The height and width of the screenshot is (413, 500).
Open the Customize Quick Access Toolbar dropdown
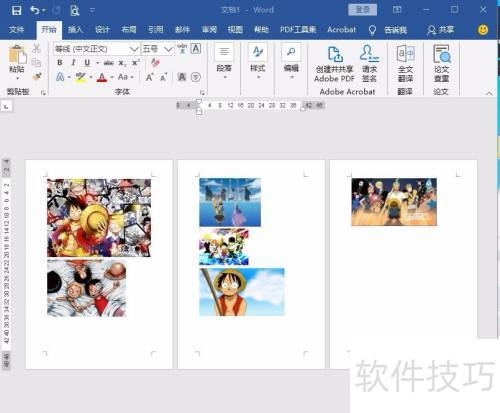point(92,11)
